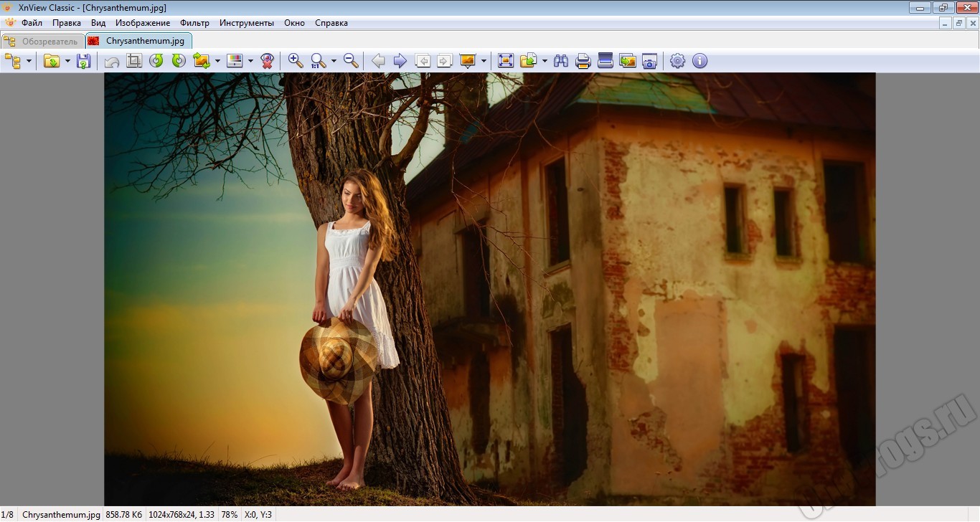Toggle fullscreen view icon

pos(506,61)
